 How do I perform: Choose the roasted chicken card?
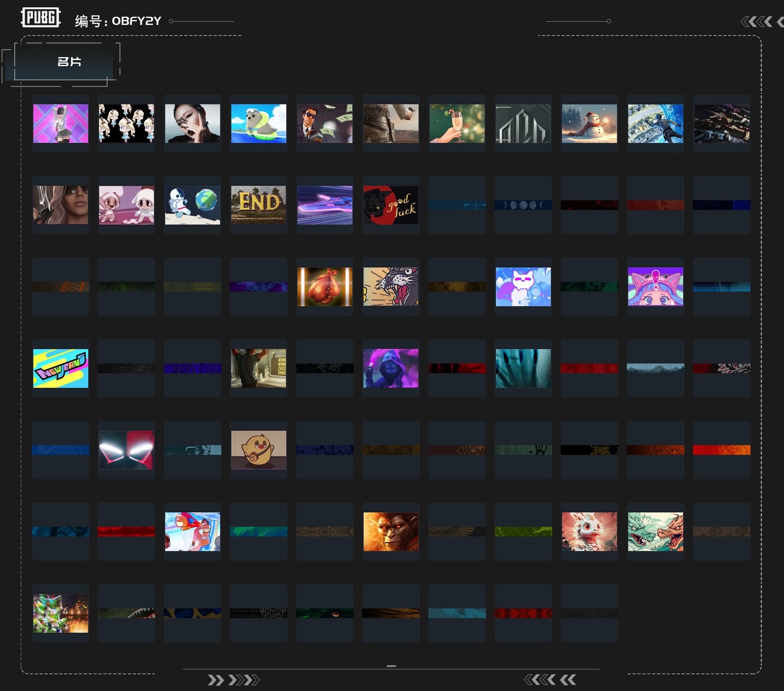coord(325,287)
